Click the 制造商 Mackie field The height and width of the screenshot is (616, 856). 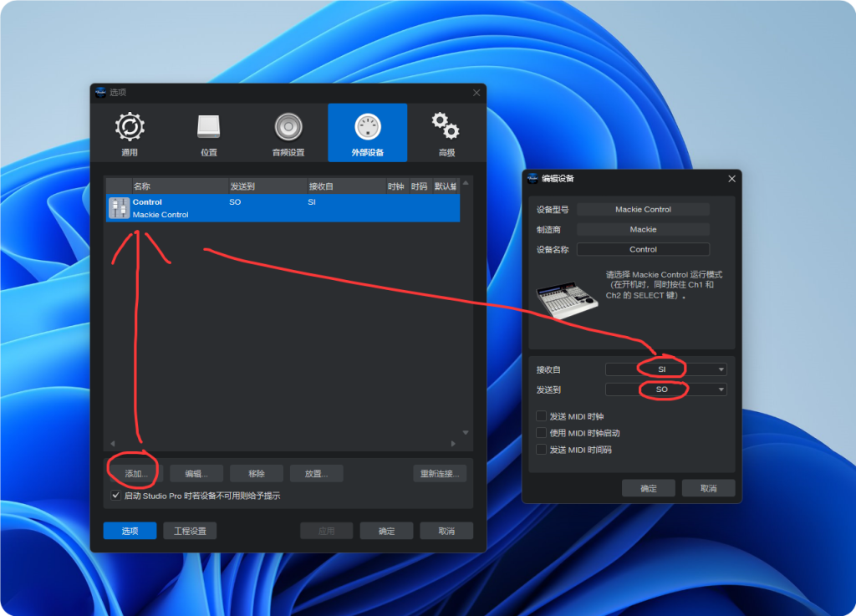643,230
